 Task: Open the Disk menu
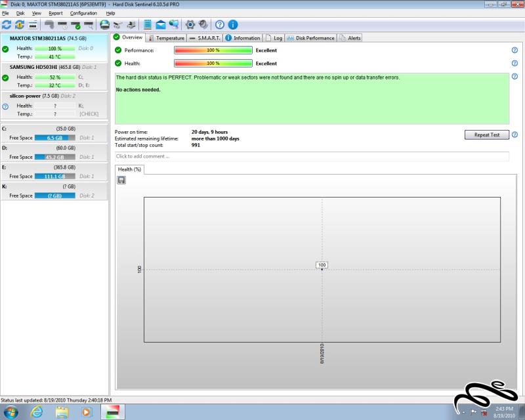(20, 13)
